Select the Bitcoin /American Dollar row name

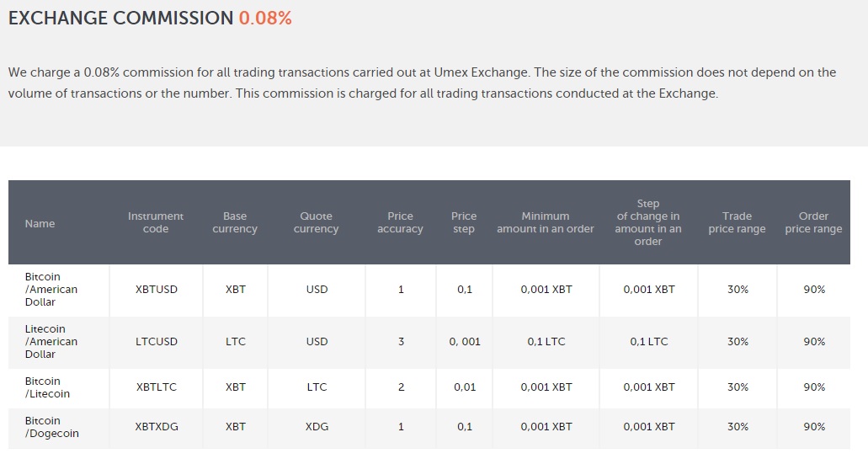[x=51, y=289]
